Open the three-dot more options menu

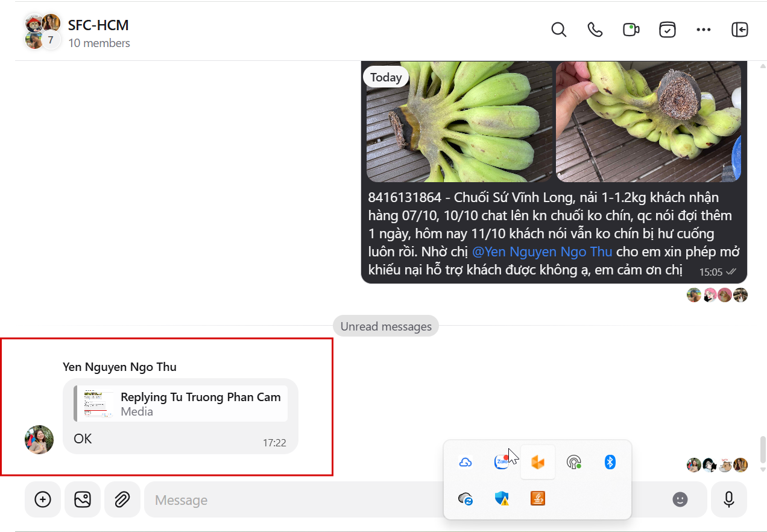704,30
